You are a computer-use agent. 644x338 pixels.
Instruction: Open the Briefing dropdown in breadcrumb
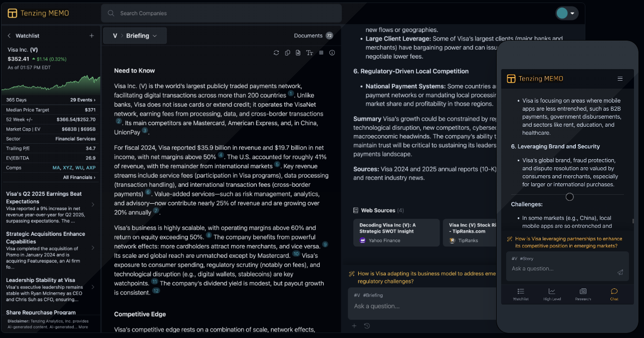click(142, 36)
